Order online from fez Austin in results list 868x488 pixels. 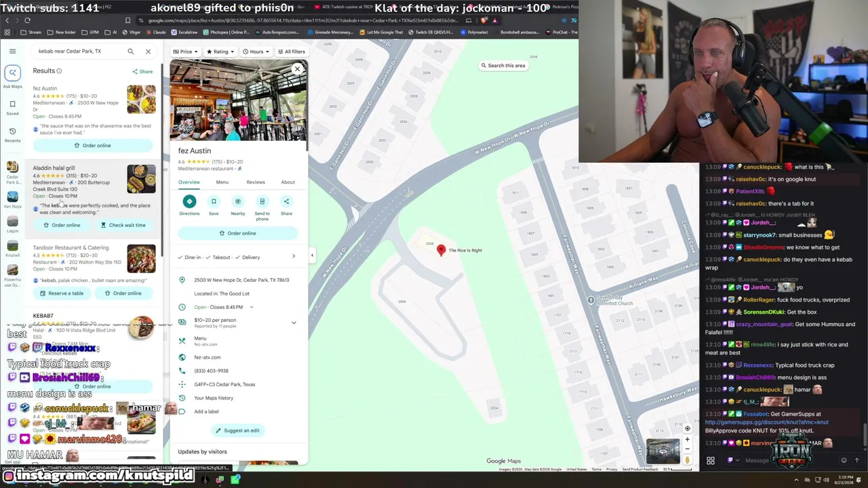point(93,146)
